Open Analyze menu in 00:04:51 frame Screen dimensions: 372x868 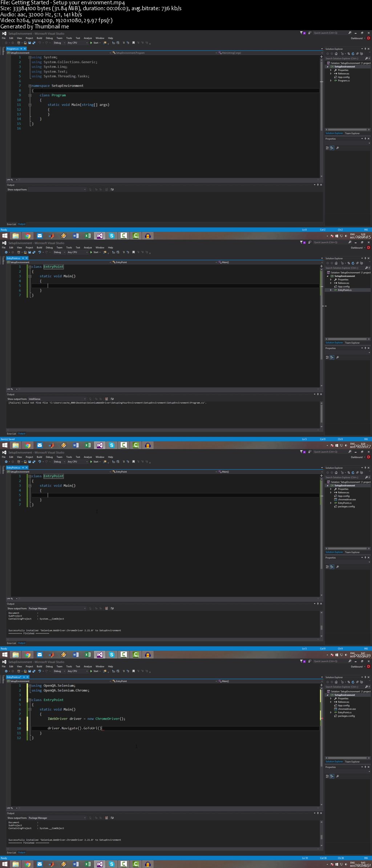(88, 667)
